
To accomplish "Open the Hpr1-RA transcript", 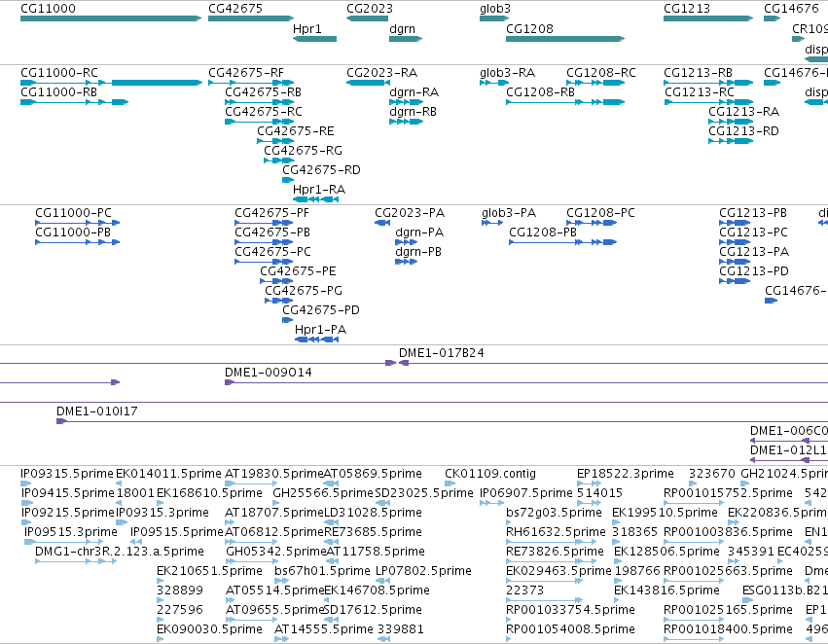I will (319, 190).
